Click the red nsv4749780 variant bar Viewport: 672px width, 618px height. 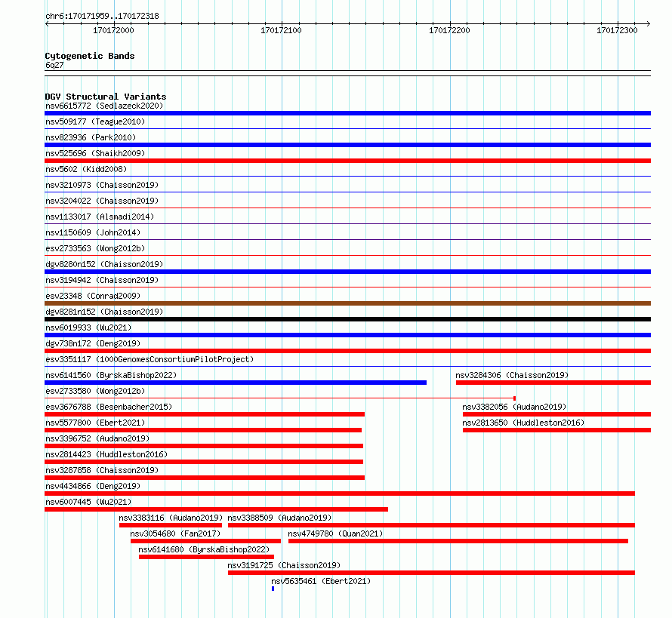pyautogui.click(x=458, y=541)
